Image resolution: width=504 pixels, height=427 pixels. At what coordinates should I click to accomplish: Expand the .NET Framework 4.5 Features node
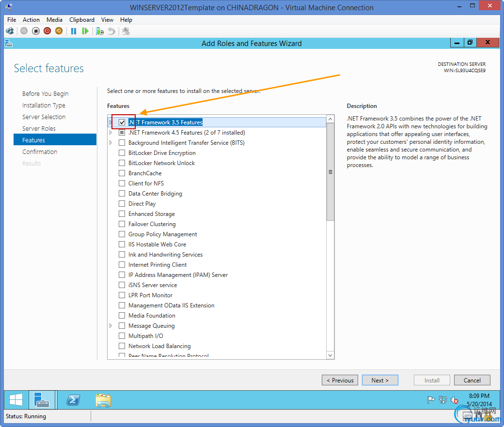110,133
